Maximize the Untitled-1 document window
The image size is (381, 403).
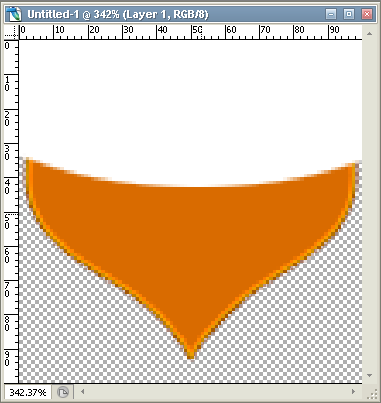point(349,14)
